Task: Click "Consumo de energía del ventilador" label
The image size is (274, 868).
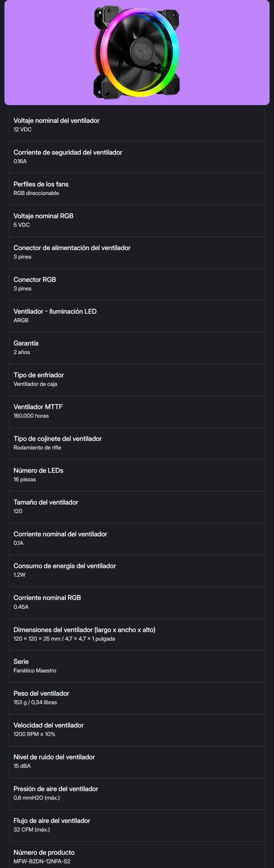Action: 65,566
